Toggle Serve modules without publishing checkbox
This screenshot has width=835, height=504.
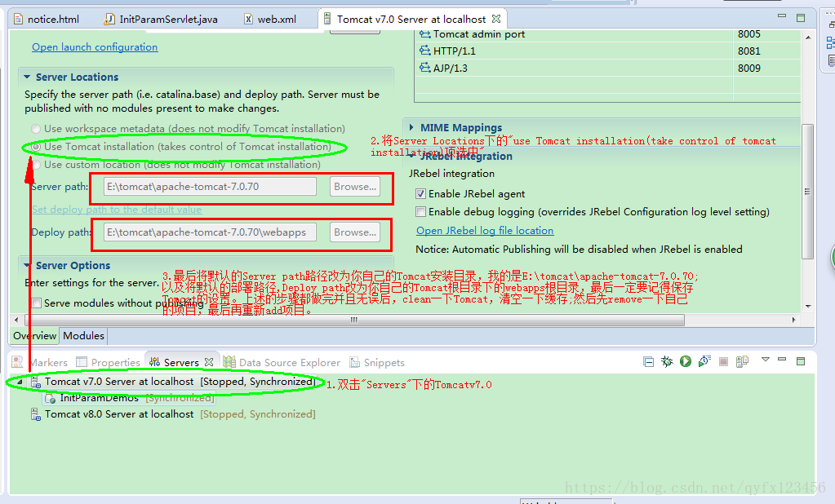click(x=36, y=303)
